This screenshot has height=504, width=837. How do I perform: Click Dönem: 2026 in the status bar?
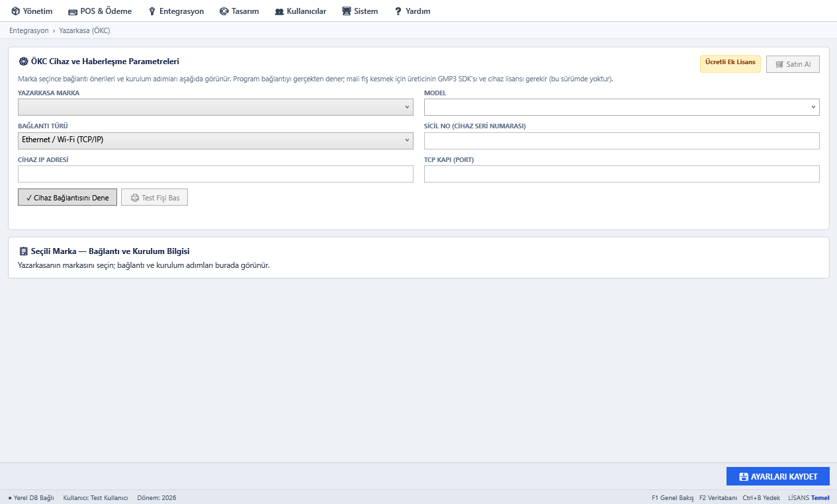157,497
